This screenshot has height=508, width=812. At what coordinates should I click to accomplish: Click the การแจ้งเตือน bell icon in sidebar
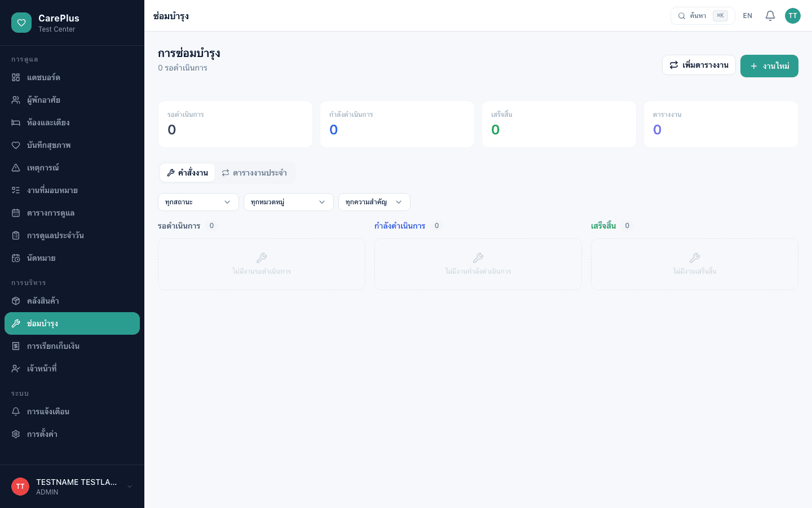(16, 411)
